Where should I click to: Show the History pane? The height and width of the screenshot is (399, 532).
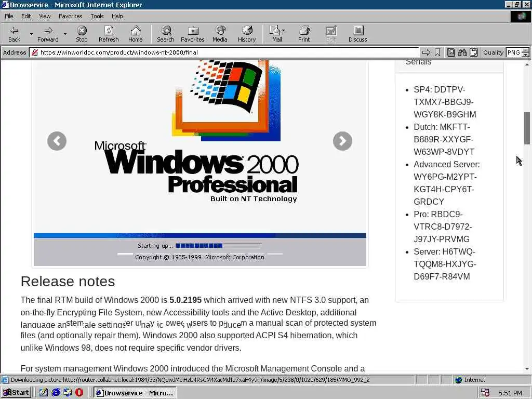click(x=247, y=34)
